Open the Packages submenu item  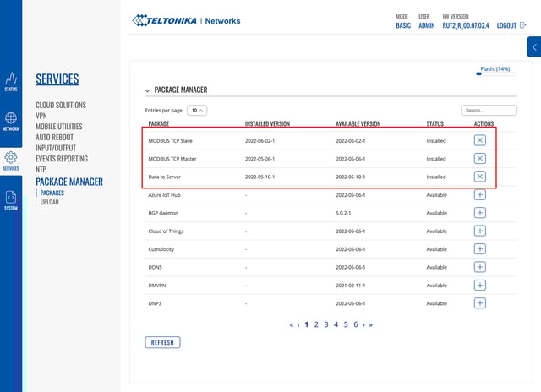[52, 193]
